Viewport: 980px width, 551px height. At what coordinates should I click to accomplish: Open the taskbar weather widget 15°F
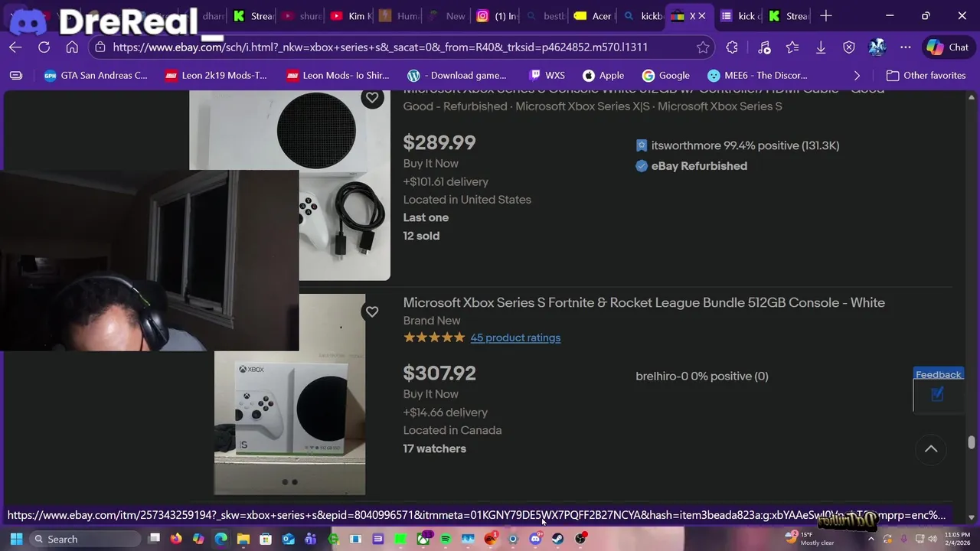point(810,539)
